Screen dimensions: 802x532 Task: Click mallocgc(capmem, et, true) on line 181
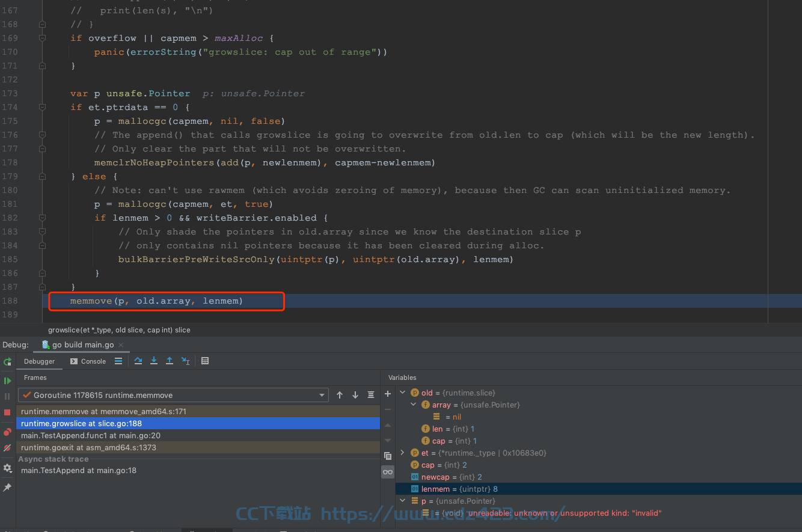(195, 204)
